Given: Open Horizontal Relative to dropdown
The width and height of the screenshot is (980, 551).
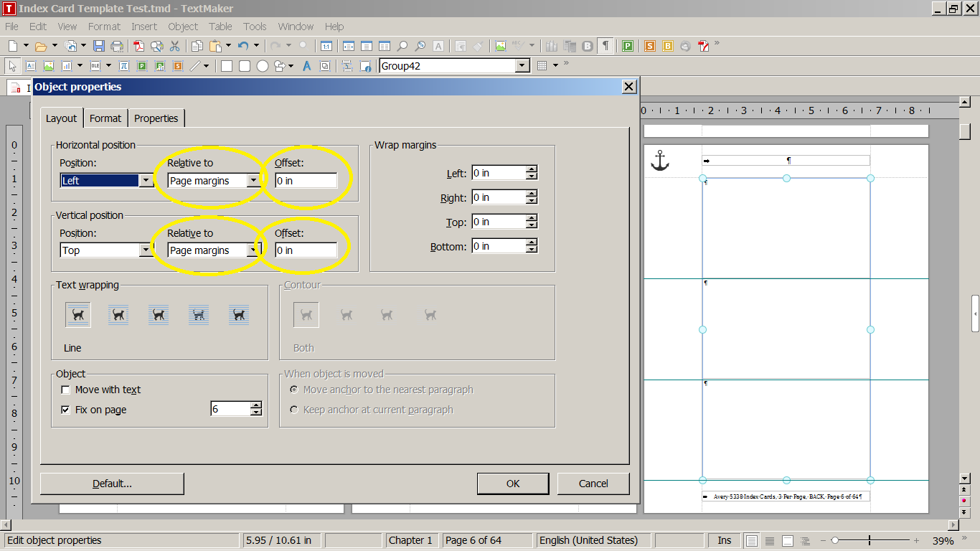Looking at the screenshot, I should 253,181.
